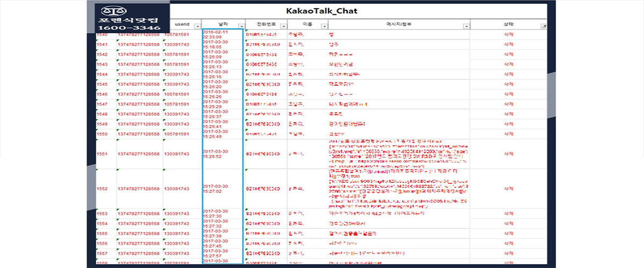
Task: Open the userid column filter dropdown
Action: (x=197, y=26)
